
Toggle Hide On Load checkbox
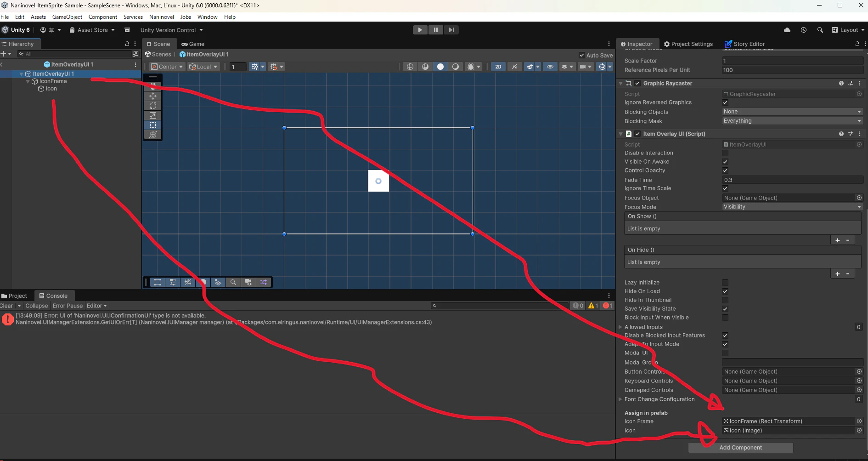pos(725,291)
